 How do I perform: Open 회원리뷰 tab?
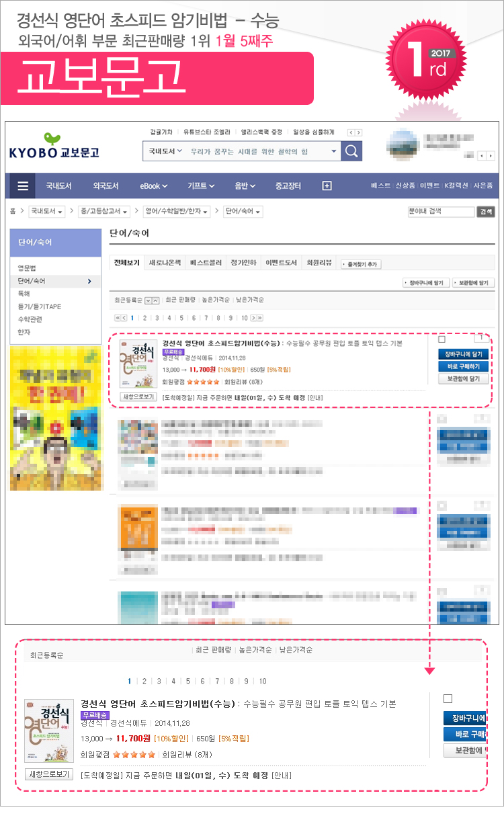(319, 263)
